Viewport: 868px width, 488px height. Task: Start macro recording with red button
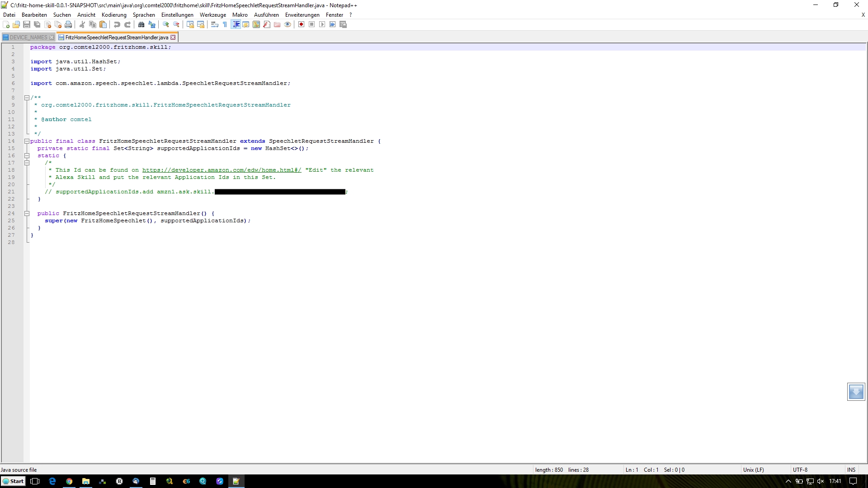coord(301,24)
